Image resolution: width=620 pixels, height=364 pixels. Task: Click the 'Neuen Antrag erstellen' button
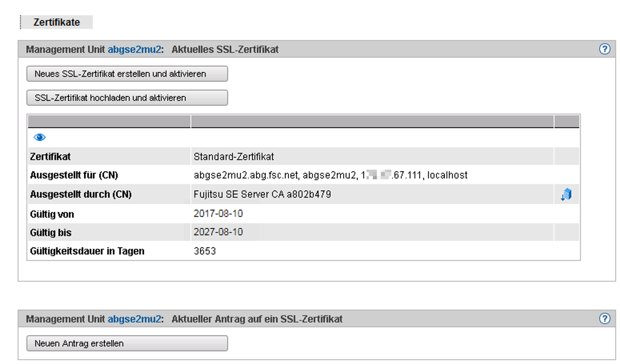pos(127,343)
